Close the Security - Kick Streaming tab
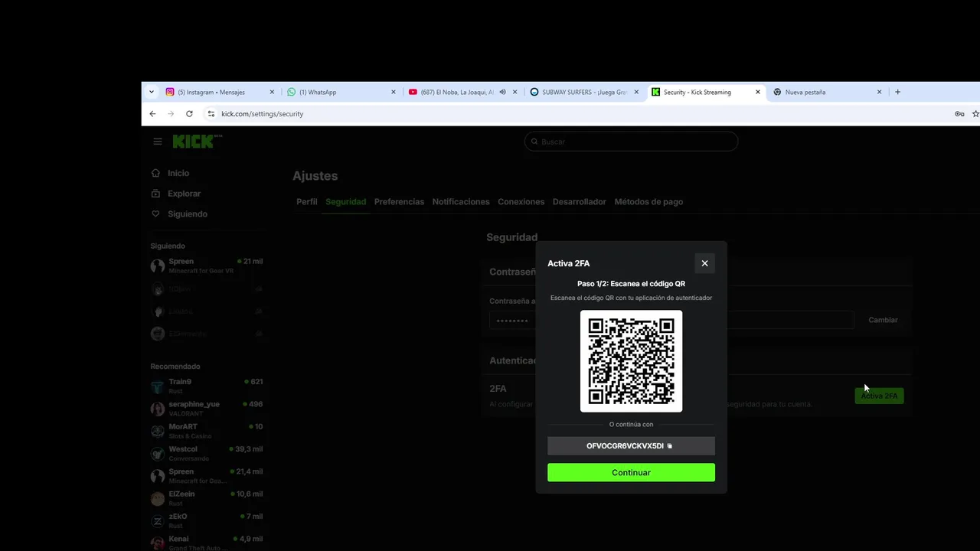 tap(758, 92)
